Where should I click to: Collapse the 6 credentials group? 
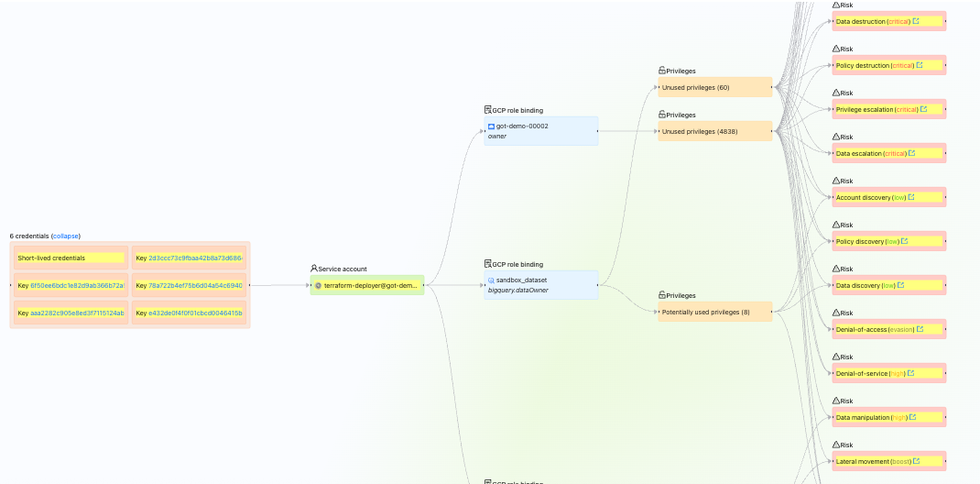pyautogui.click(x=66, y=236)
